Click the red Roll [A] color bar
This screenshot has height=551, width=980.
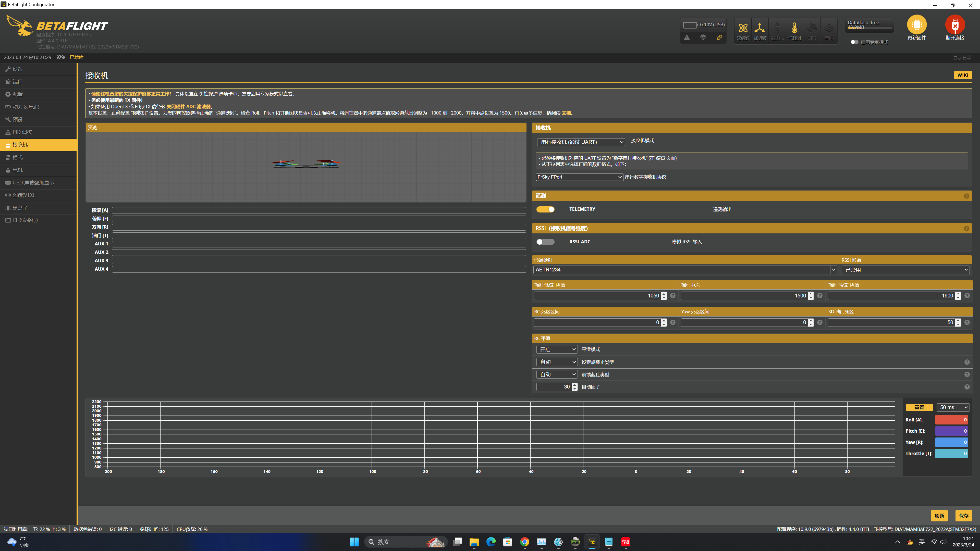[x=951, y=420]
